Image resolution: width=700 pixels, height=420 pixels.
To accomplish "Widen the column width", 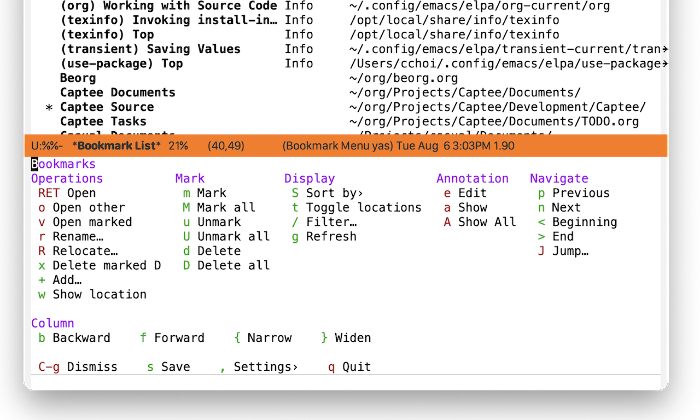I will click(346, 337).
